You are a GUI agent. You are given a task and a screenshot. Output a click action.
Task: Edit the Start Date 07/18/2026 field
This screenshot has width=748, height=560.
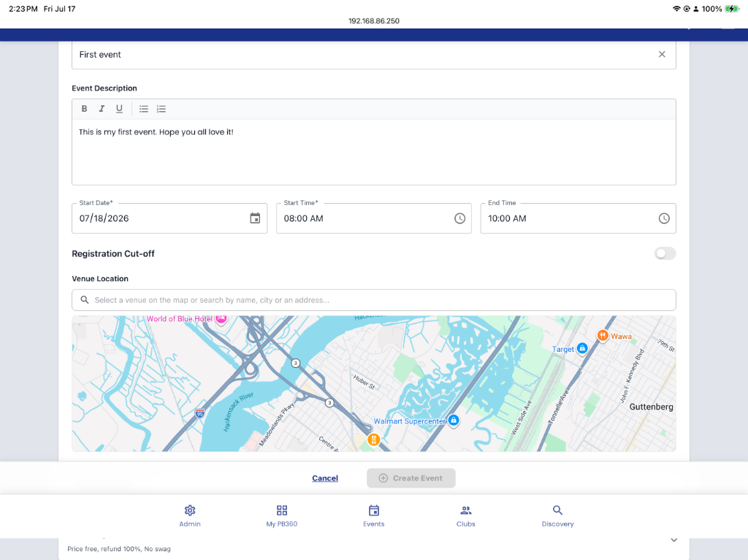coord(169,218)
